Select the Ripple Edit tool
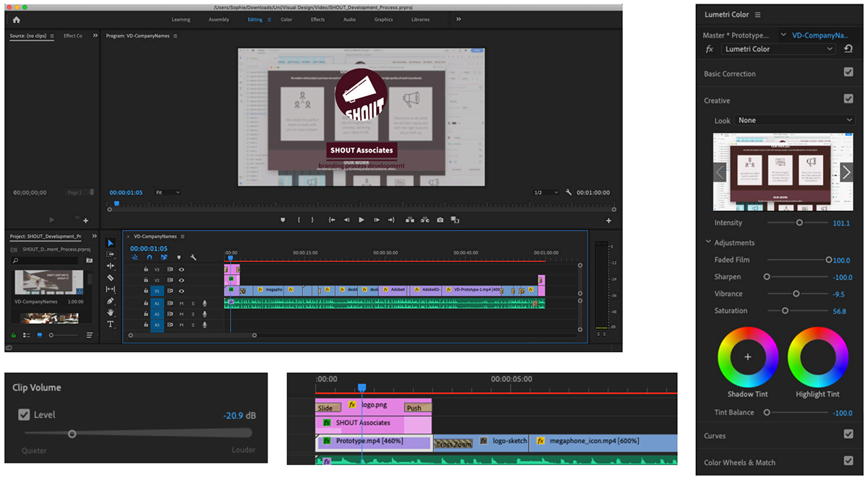The height and width of the screenshot is (480, 868). coord(111,266)
